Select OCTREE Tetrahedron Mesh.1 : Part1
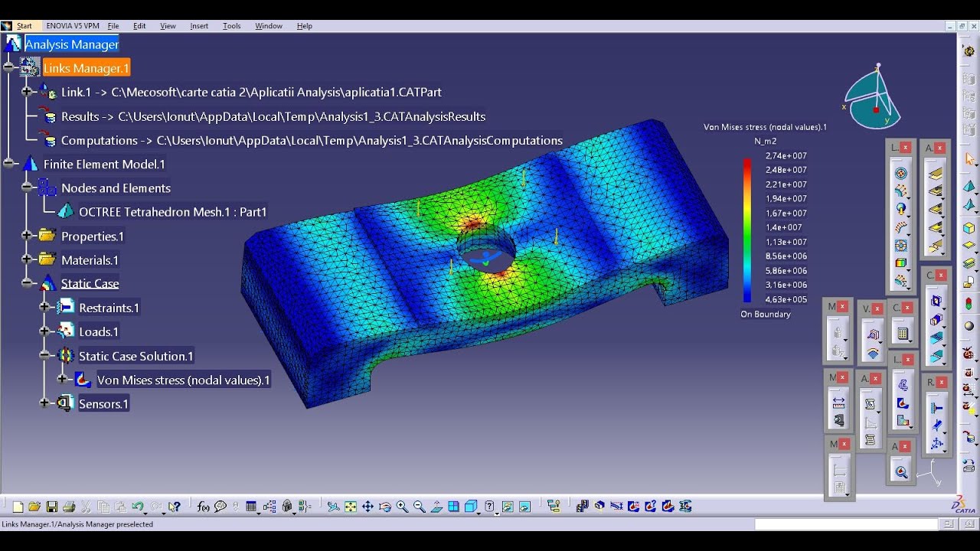Image resolution: width=980 pixels, height=551 pixels. [x=173, y=212]
